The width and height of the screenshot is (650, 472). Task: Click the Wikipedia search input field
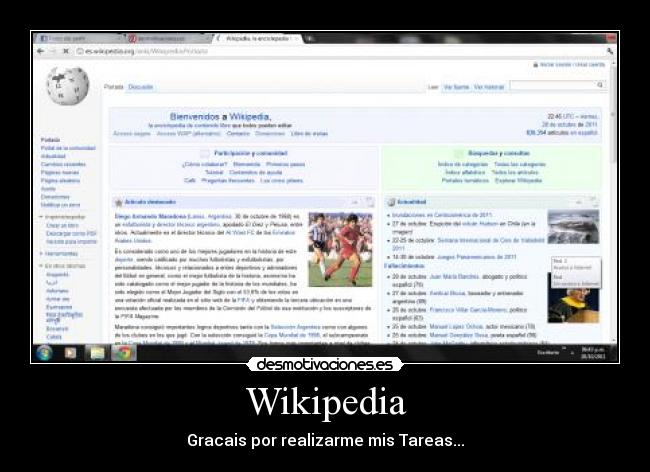tap(553, 85)
